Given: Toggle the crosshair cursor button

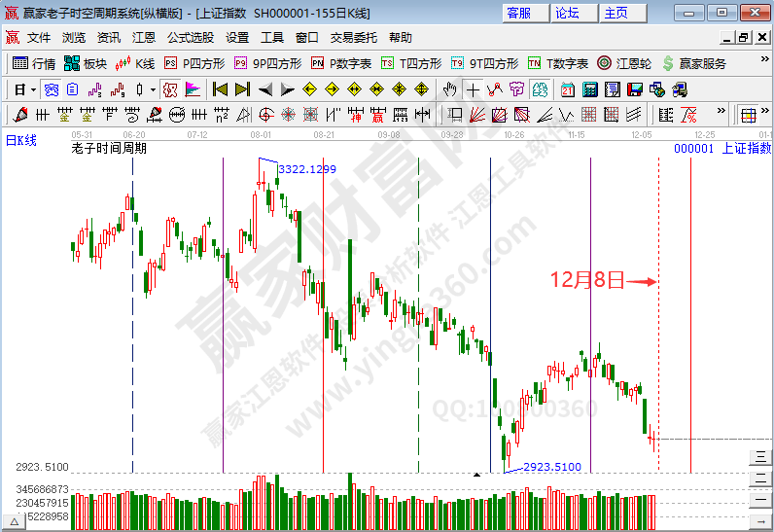Looking at the screenshot, I should [473, 89].
